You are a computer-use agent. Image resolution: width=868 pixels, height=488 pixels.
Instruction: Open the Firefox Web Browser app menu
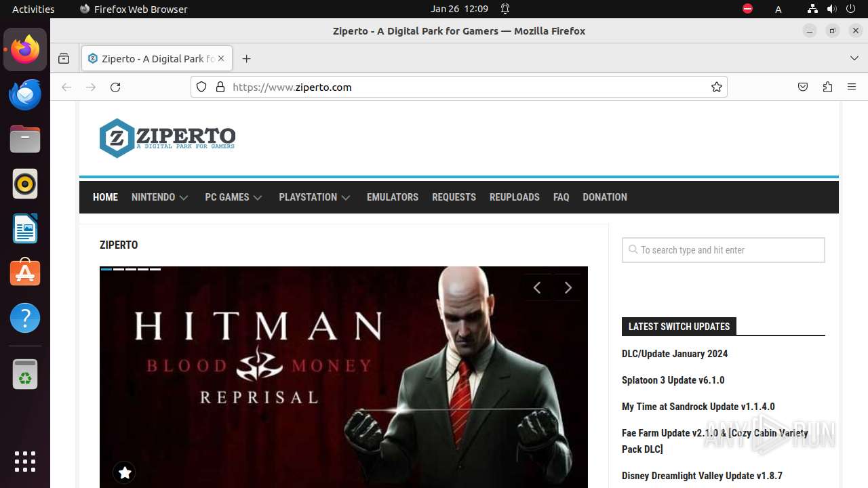click(134, 9)
